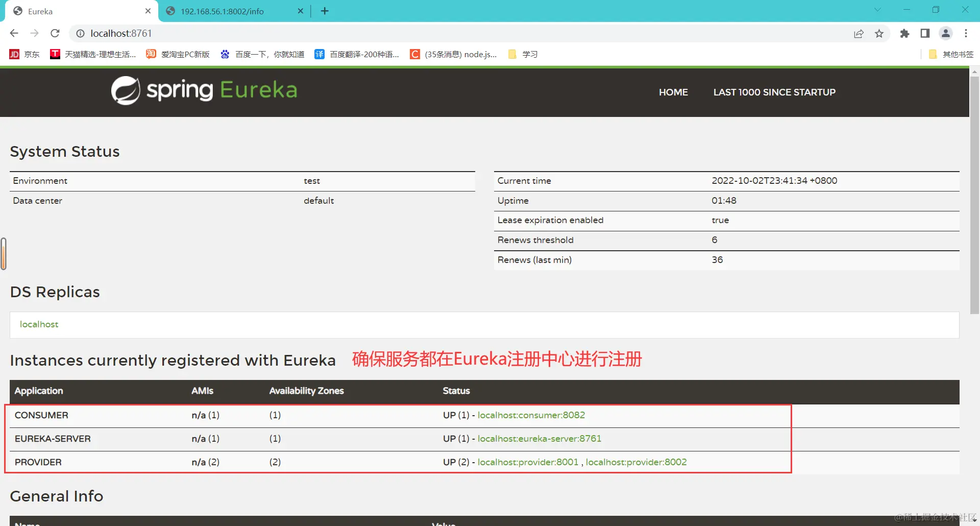Go back with the browser back arrow

pyautogui.click(x=14, y=33)
